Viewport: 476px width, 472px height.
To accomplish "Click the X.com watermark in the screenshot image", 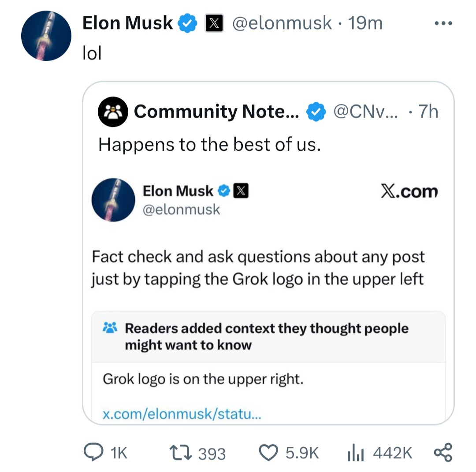I will tap(409, 191).
